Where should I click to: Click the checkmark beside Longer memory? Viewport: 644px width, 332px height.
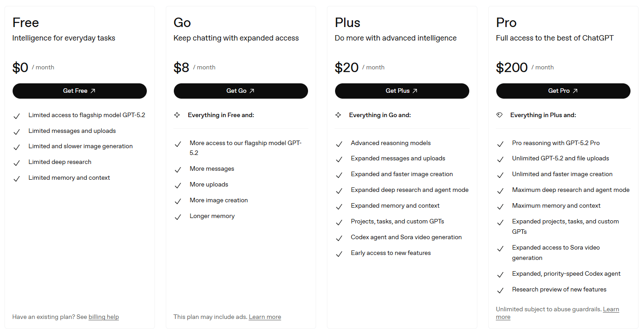tap(178, 217)
